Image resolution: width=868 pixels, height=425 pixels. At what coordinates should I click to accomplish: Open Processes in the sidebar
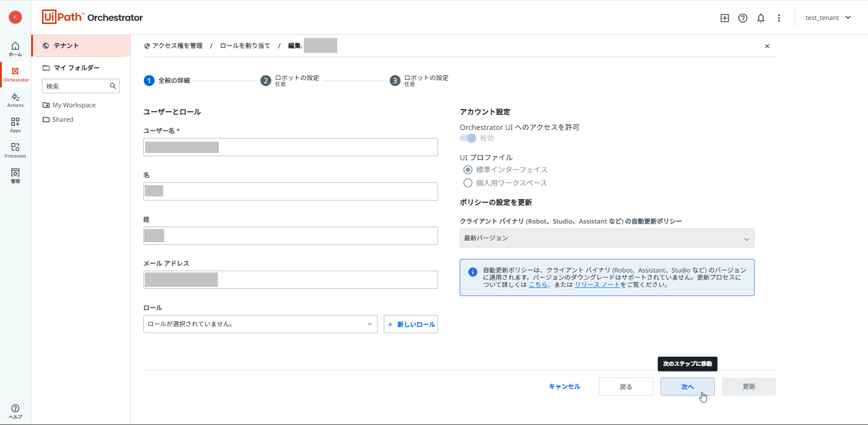15,151
